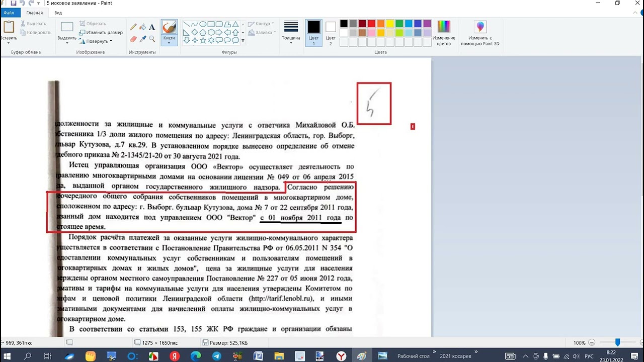Viewport: 644px width, 362px height.
Task: Open Microsoft Edge from the taskbar
Action: coord(195,356)
